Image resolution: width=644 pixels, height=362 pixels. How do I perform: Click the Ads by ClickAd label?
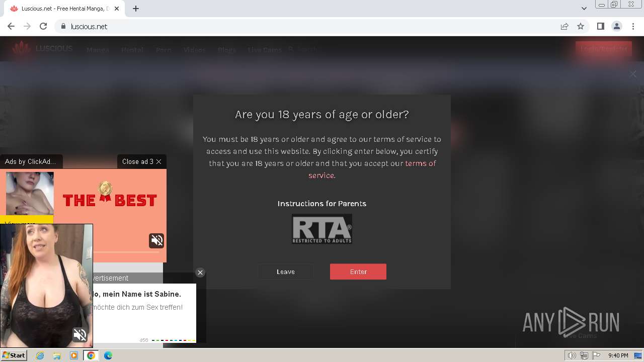30,161
